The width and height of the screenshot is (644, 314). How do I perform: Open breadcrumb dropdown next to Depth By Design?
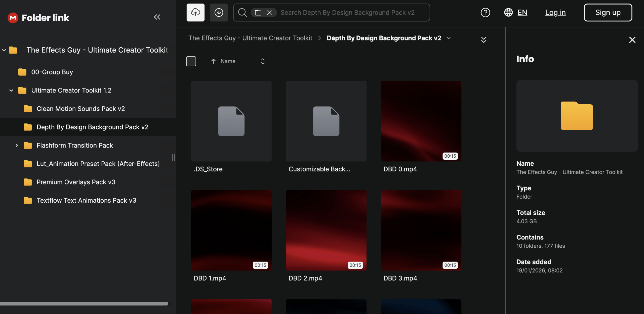449,38
